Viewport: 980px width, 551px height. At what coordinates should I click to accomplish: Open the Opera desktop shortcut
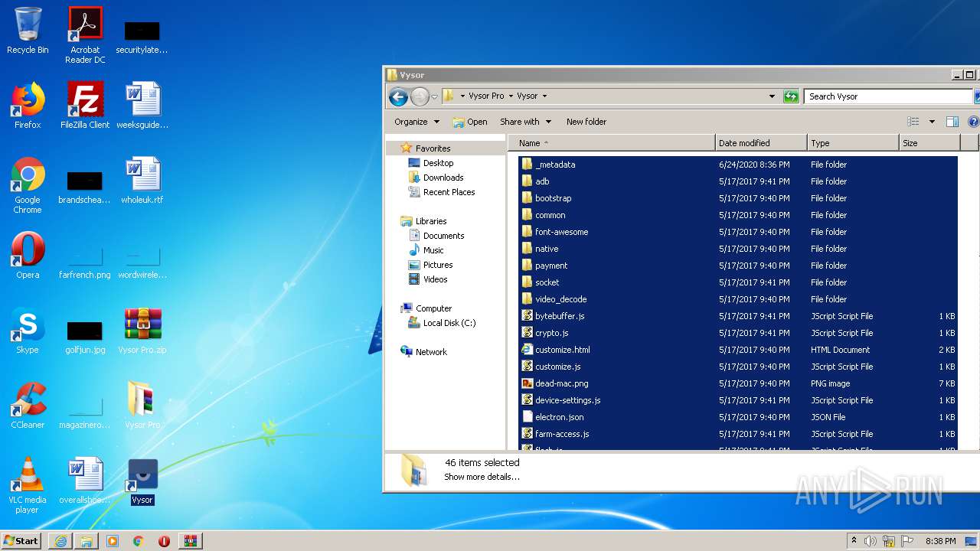pyautogui.click(x=28, y=256)
